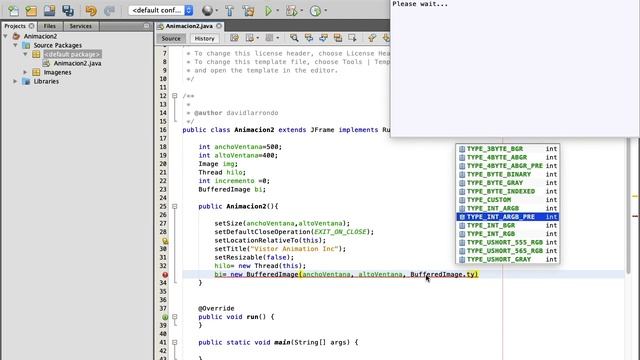
Task: Select the Libraries tree item
Action: 46,81
